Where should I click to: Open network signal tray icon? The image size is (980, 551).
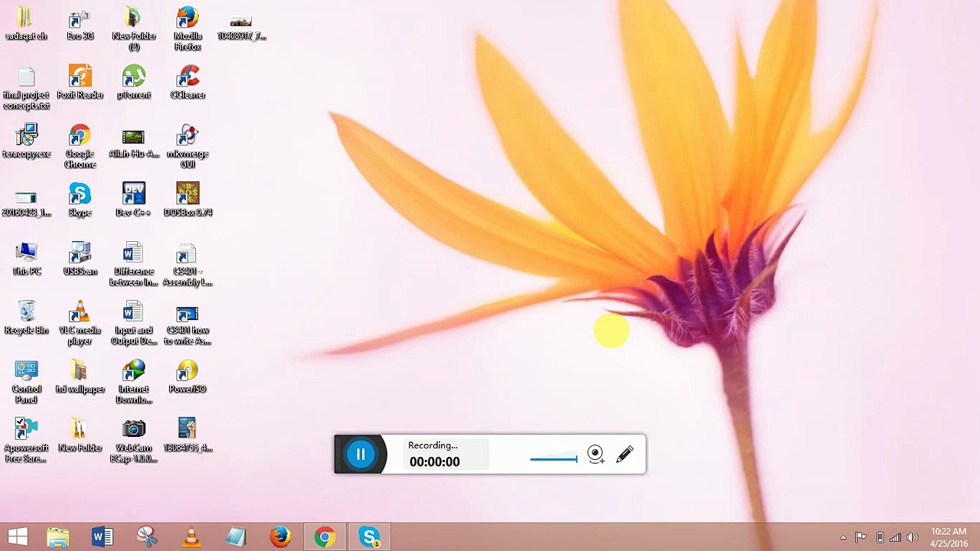point(895,538)
